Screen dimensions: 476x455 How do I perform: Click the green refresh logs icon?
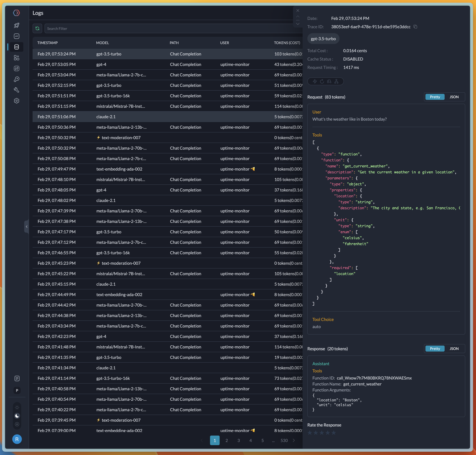click(37, 28)
